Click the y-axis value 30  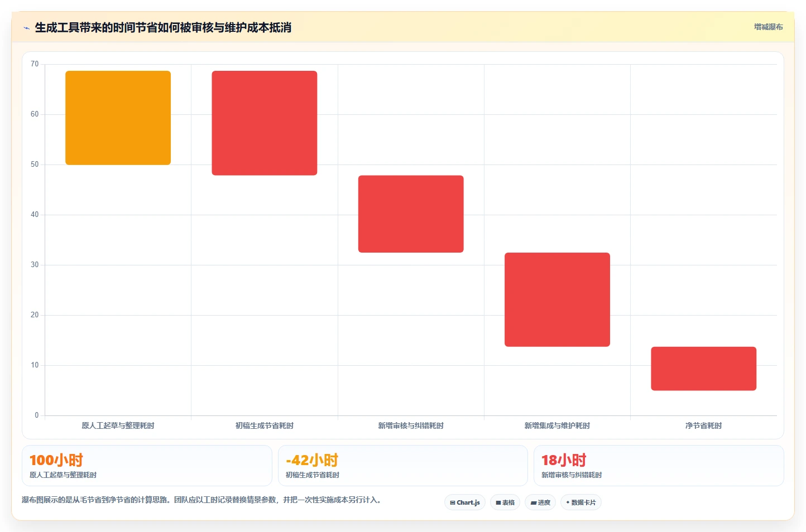pos(35,265)
